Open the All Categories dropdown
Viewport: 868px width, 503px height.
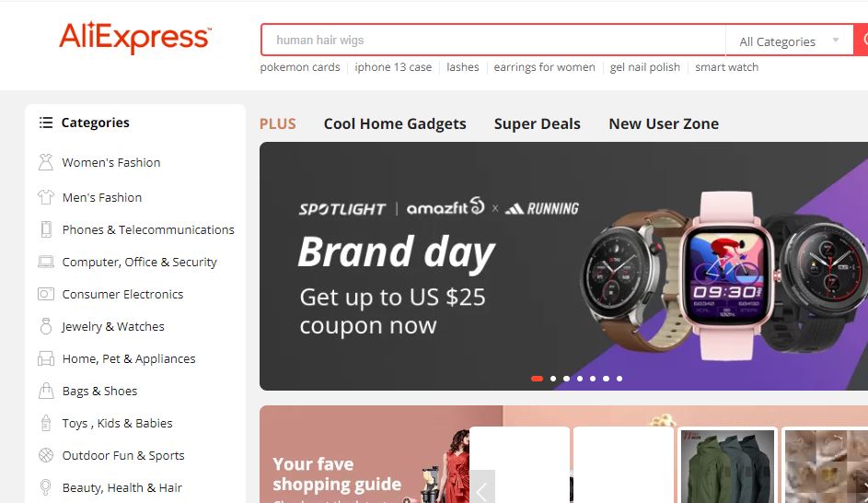click(790, 41)
